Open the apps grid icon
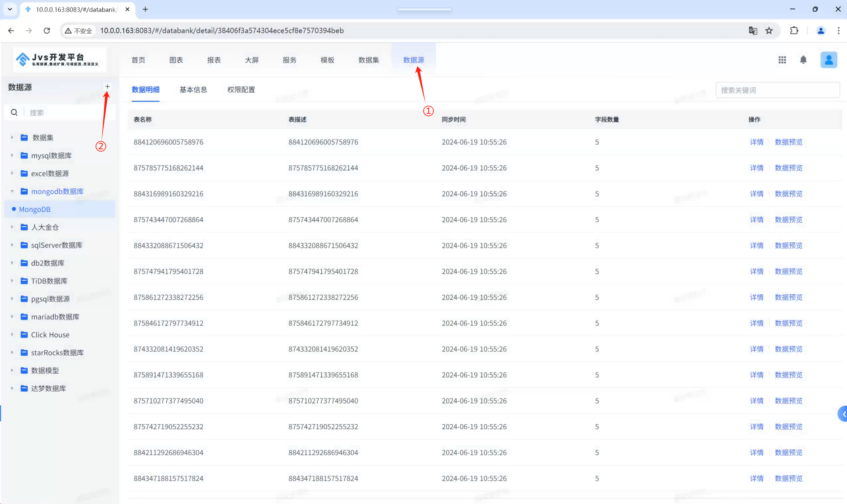This screenshot has height=504, width=847. click(782, 60)
